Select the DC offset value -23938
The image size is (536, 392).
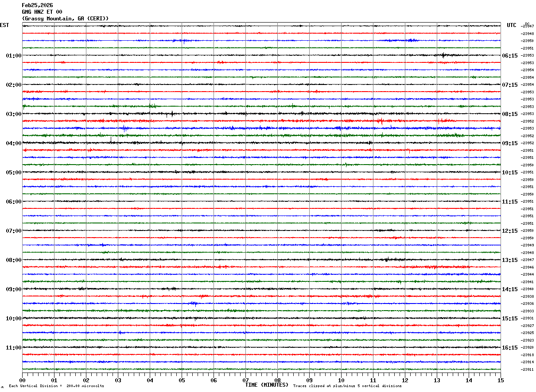pyautogui.click(x=528, y=297)
